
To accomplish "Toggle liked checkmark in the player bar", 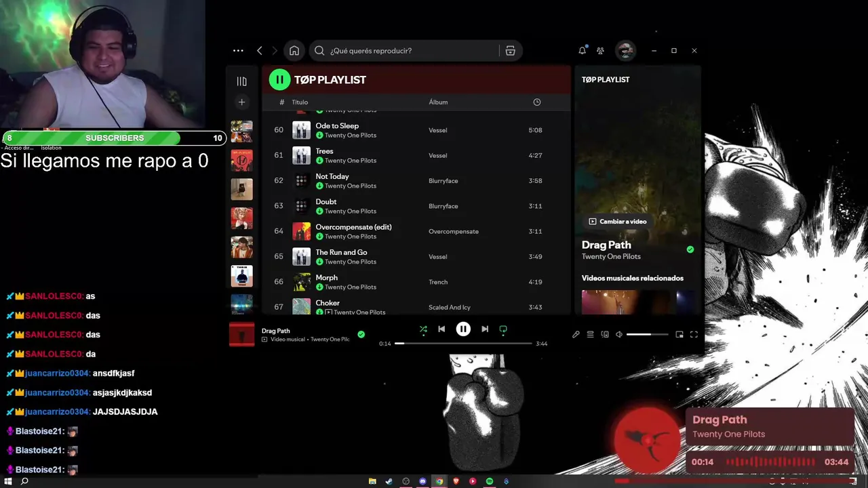I will (x=361, y=334).
